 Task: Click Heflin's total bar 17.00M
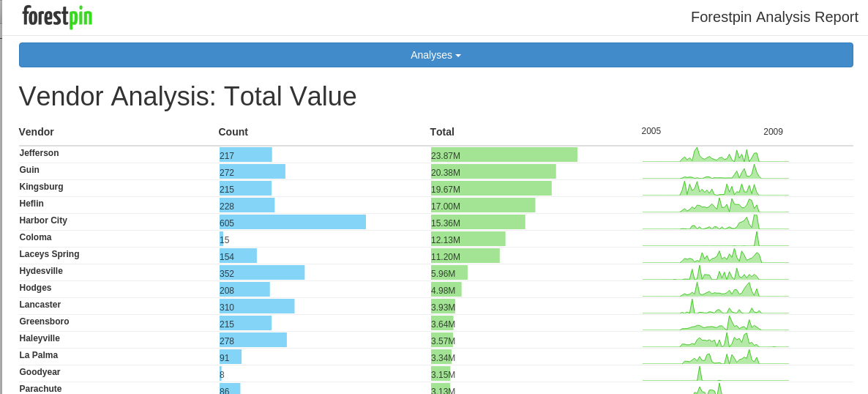(483, 205)
